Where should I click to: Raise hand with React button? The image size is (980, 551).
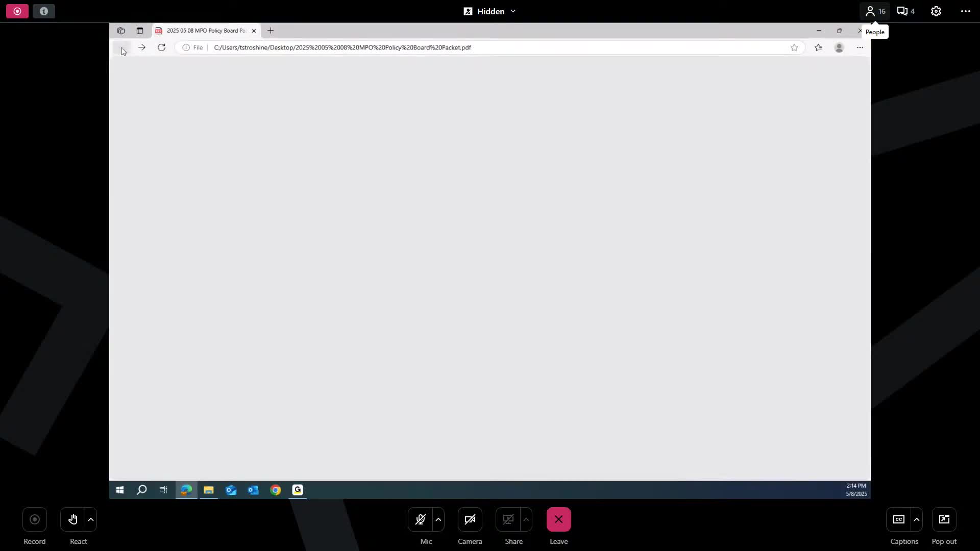(73, 520)
